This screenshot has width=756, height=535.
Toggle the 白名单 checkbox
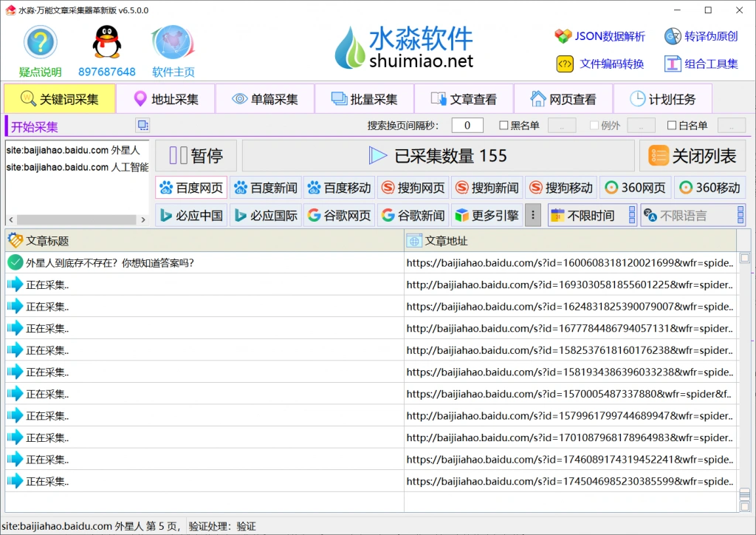(x=672, y=126)
